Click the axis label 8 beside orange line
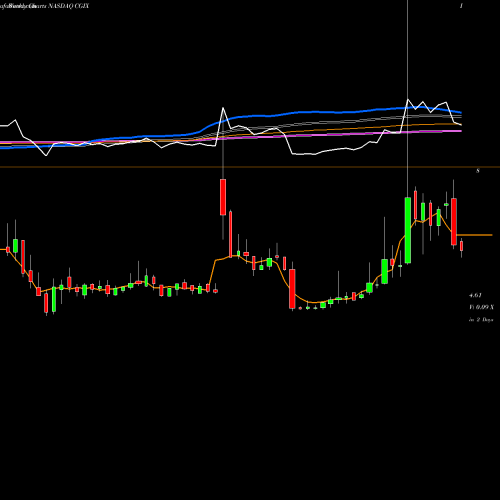Viewport: 500px width, 500px height. [478, 171]
